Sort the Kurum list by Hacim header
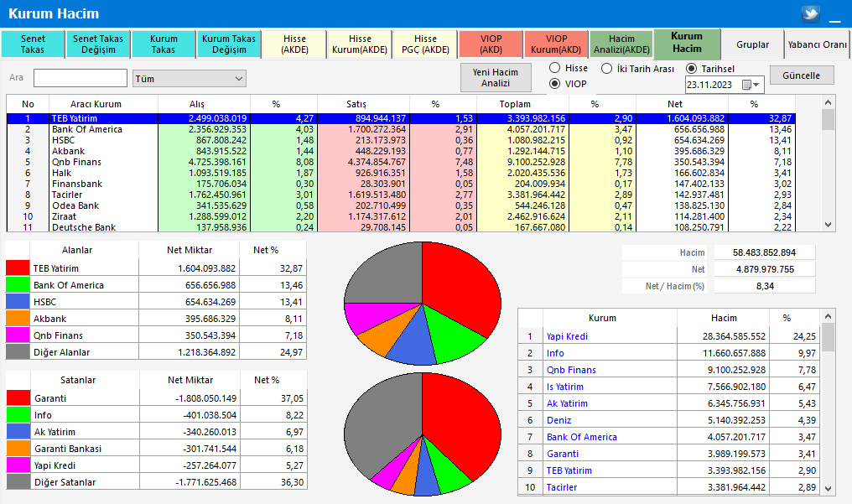Image resolution: width=852 pixels, height=504 pixels. coord(724,319)
